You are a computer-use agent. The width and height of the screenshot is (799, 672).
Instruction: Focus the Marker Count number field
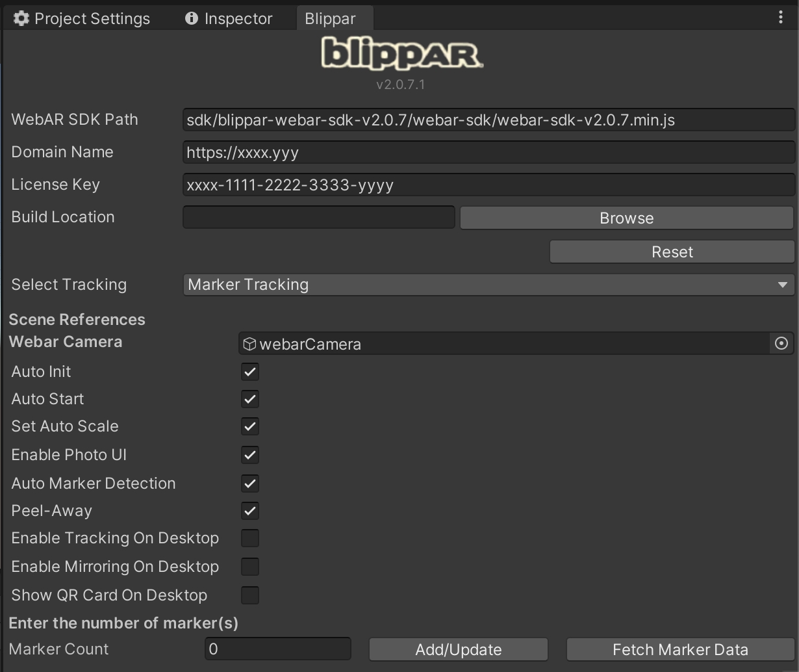pyautogui.click(x=277, y=649)
